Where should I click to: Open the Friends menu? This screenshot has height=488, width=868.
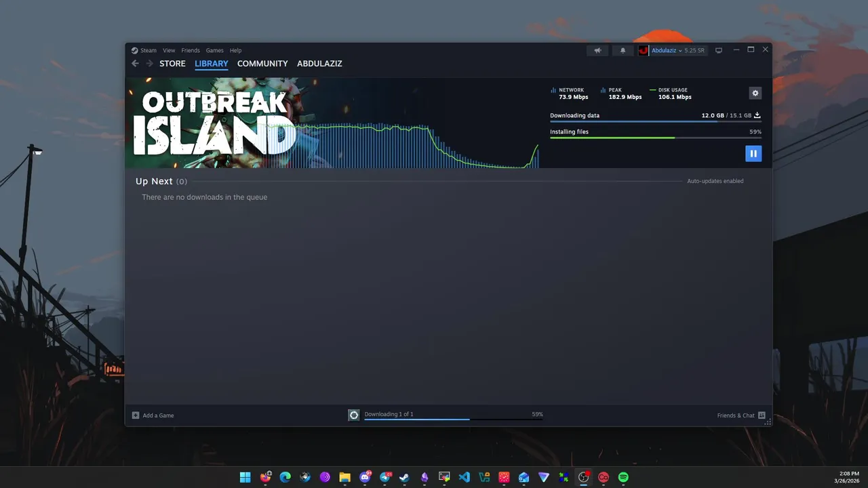click(191, 50)
